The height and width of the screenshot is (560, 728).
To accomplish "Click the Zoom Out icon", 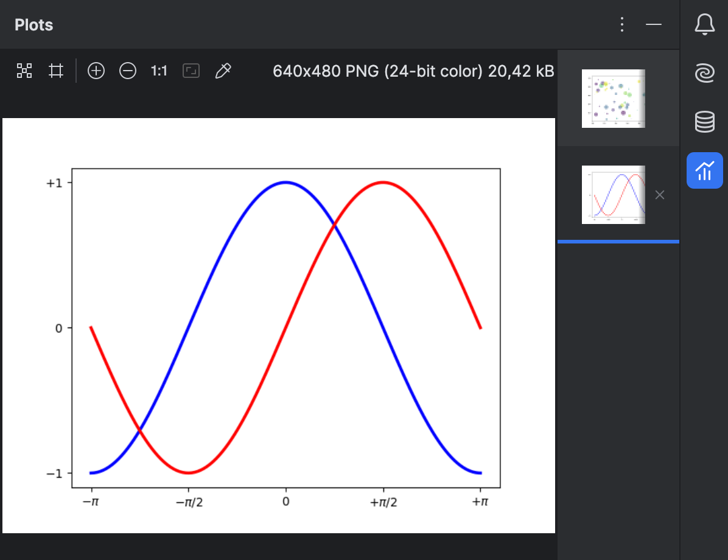I will (127, 71).
